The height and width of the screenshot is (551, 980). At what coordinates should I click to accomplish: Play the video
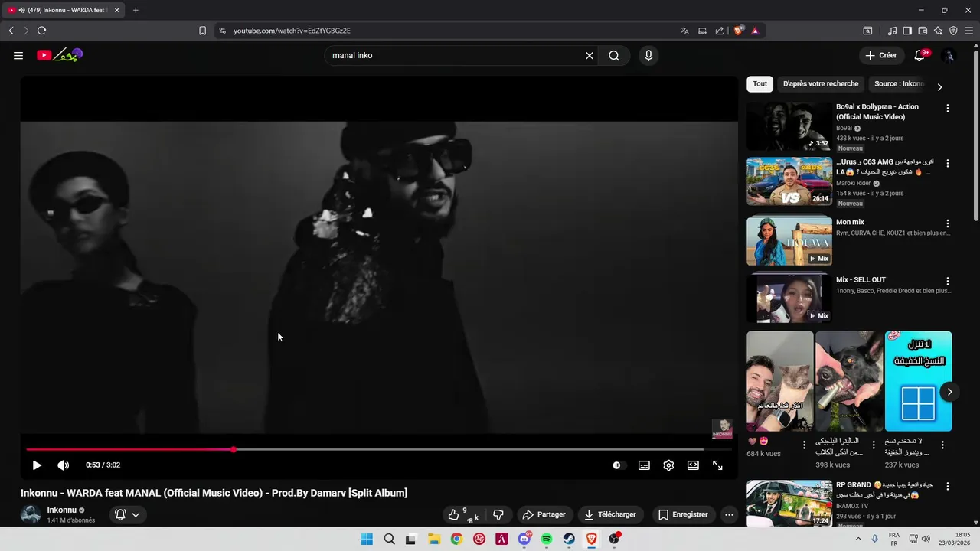click(x=37, y=465)
